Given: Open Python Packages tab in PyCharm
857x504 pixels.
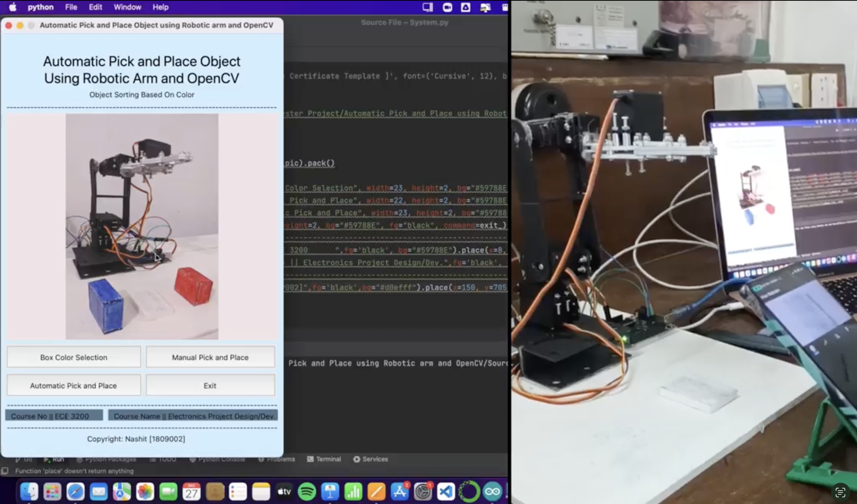Looking at the screenshot, I should tap(106, 459).
